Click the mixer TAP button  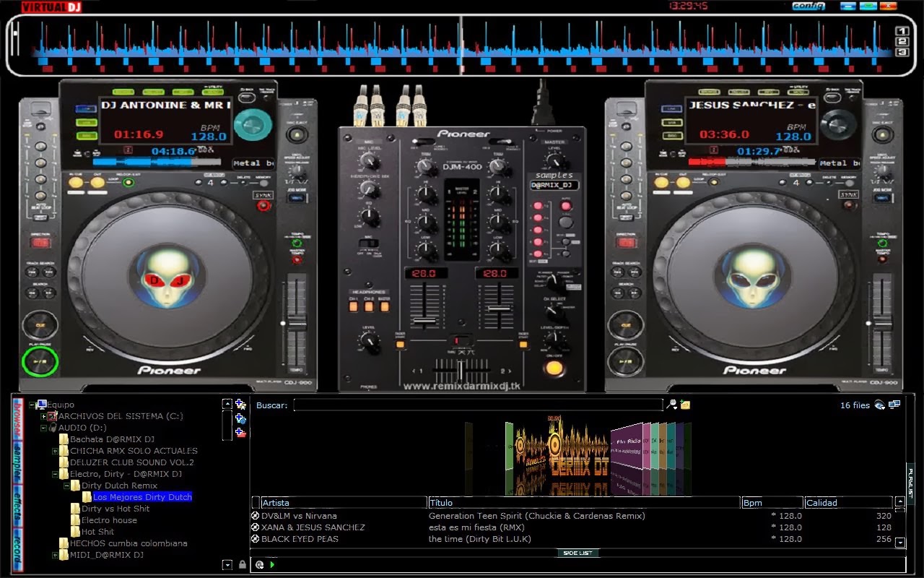[x=565, y=223]
